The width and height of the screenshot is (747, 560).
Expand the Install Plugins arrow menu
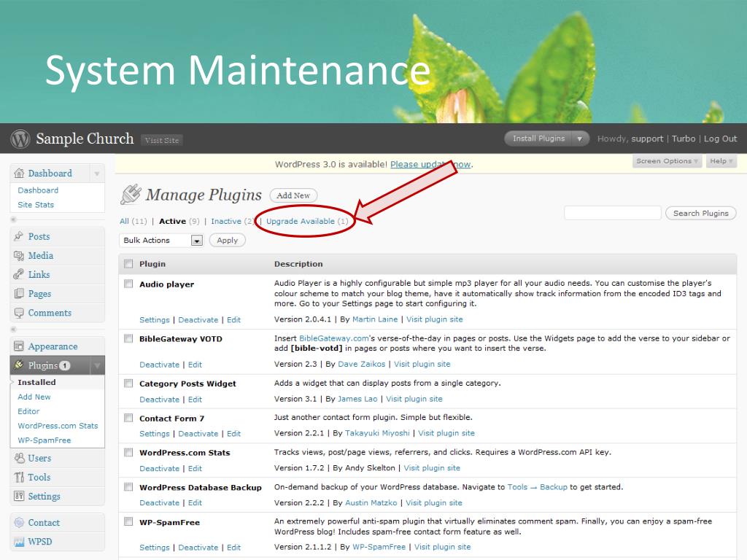[x=580, y=139]
